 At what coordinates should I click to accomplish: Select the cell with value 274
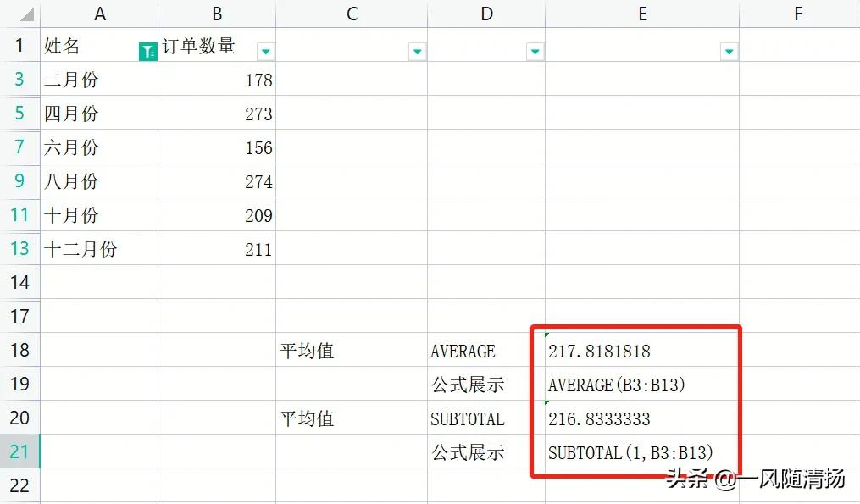(217, 181)
